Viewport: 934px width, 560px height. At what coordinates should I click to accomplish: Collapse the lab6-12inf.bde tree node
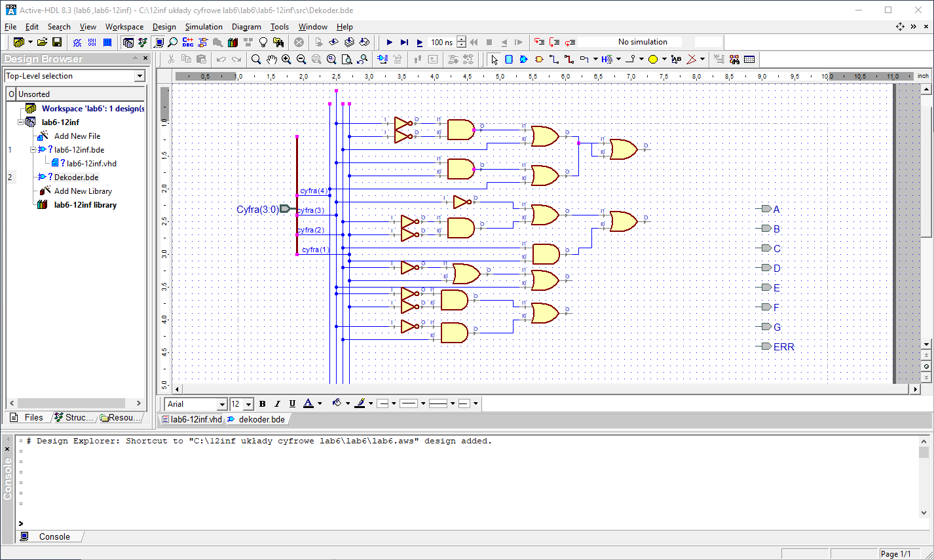(x=33, y=149)
